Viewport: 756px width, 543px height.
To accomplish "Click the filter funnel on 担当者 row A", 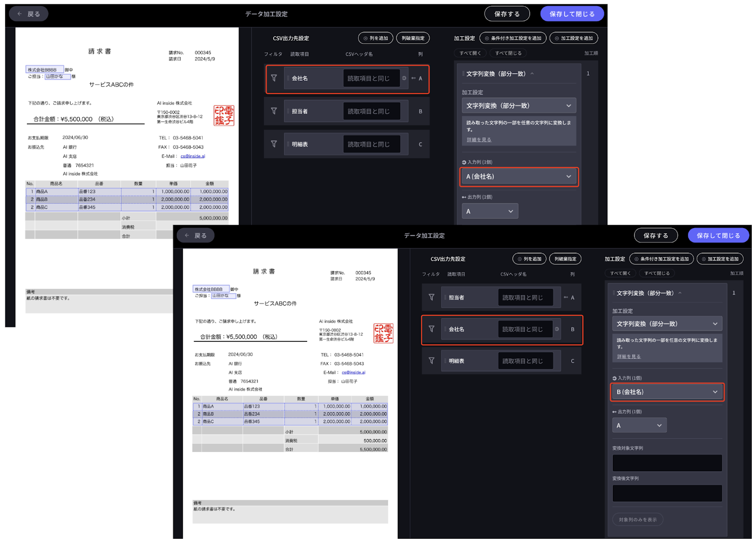I will (x=431, y=297).
